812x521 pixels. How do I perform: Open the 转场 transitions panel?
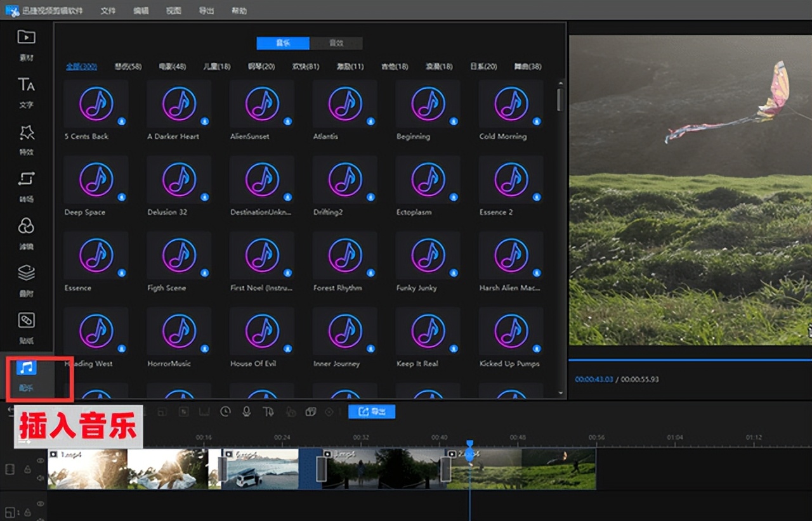coord(26,185)
